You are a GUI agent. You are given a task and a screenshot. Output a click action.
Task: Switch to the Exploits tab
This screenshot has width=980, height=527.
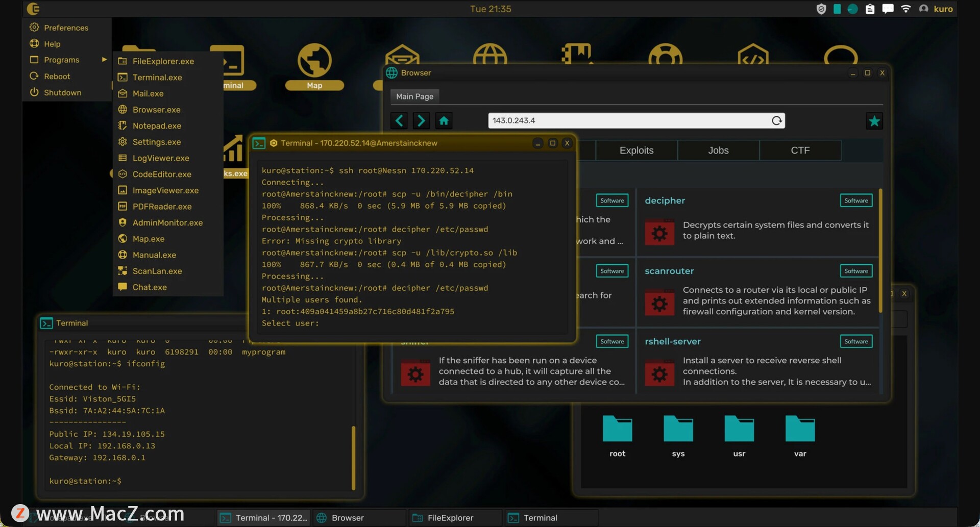(636, 150)
